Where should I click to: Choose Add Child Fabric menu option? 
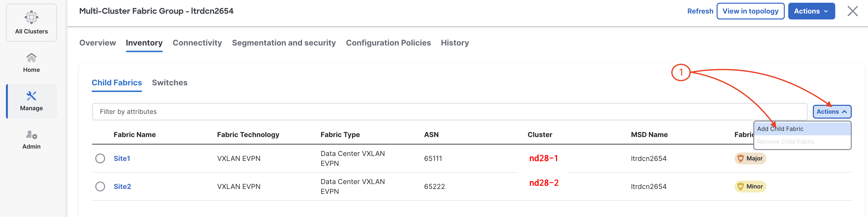780,129
